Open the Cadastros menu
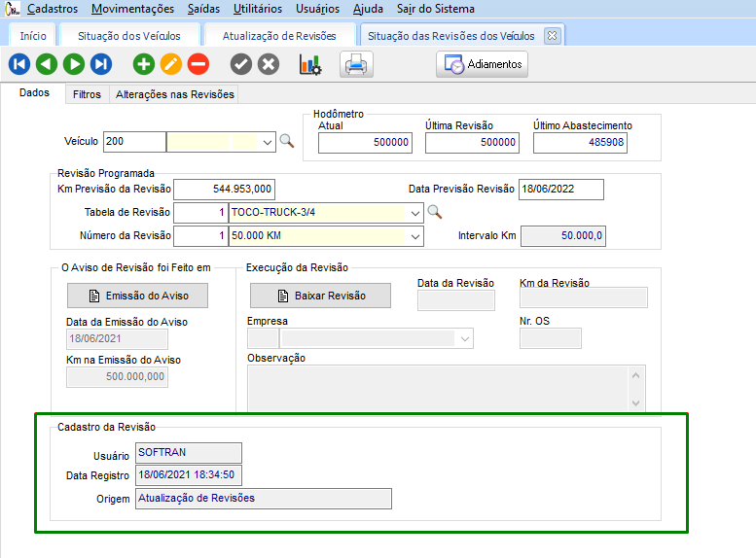The height and width of the screenshot is (558, 756). pyautogui.click(x=53, y=9)
